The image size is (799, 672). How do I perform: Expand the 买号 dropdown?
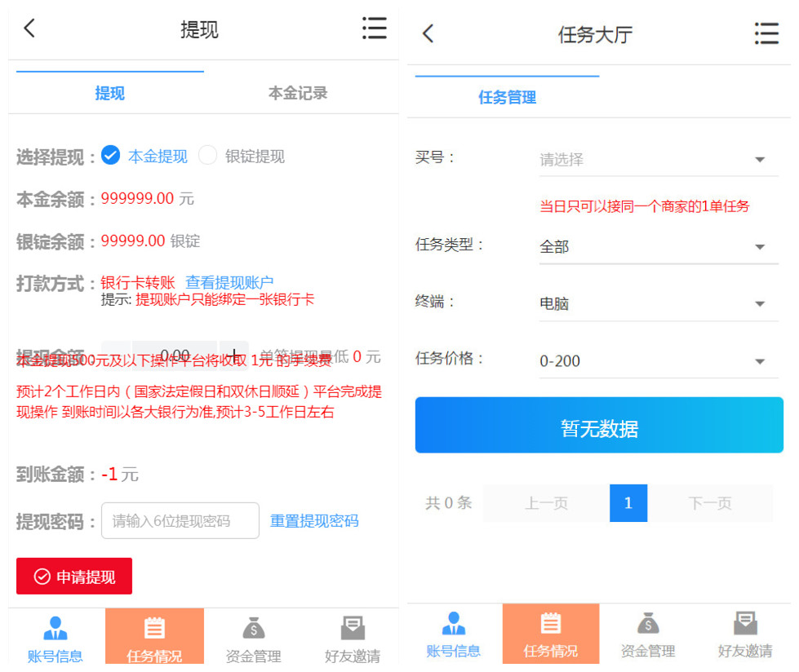tap(658, 160)
